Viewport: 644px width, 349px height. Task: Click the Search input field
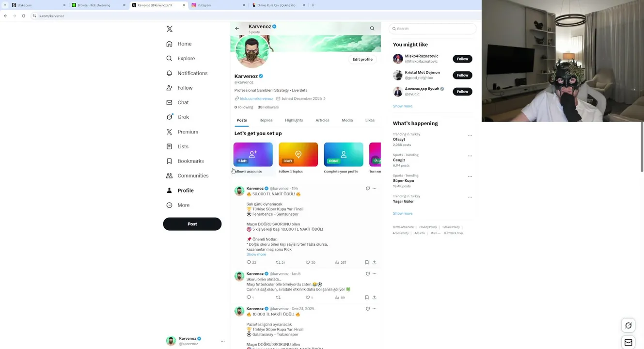433,29
